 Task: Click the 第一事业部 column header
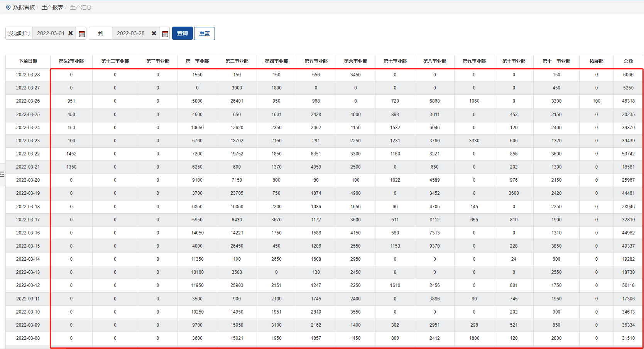pos(197,61)
